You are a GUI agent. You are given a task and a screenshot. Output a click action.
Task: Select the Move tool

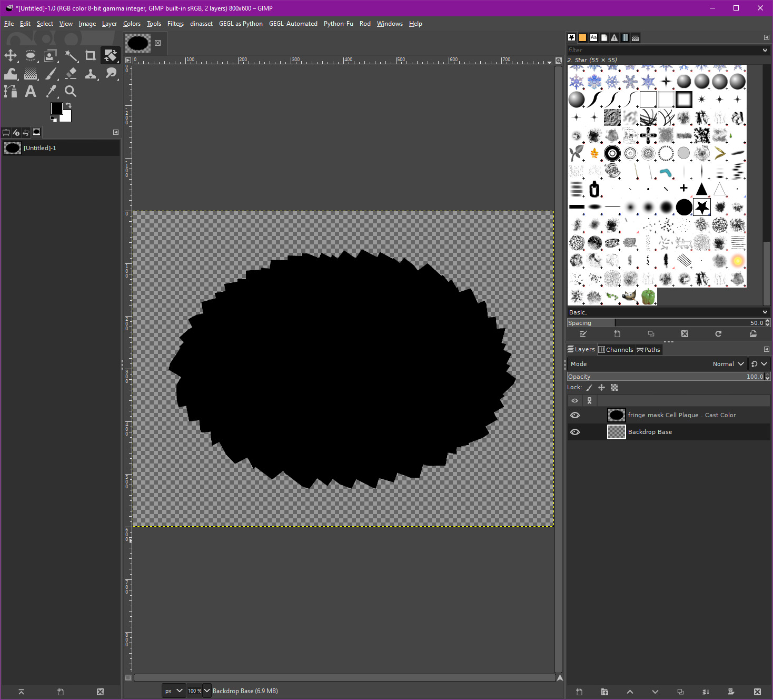pos(11,55)
